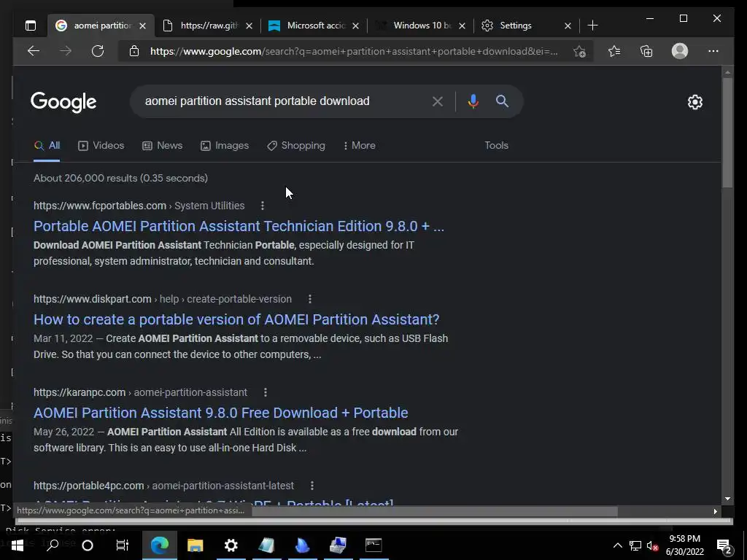View site info via lock icon
The height and width of the screenshot is (560, 747).
tap(134, 51)
